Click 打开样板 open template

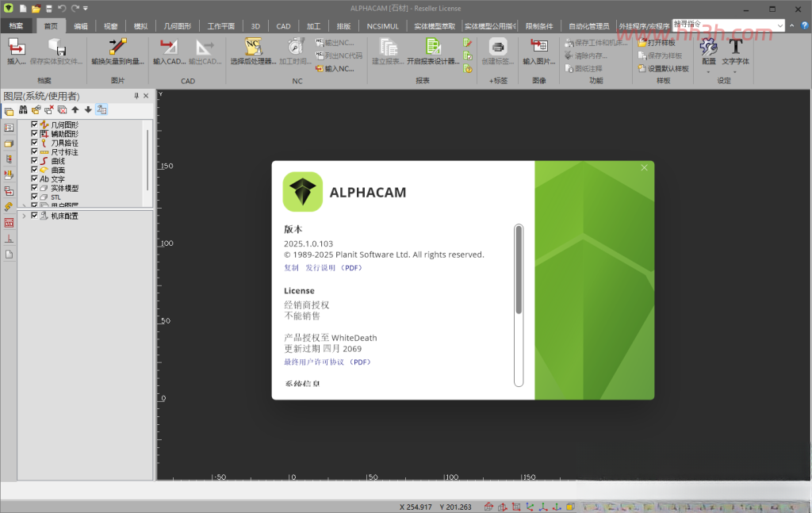(657, 43)
